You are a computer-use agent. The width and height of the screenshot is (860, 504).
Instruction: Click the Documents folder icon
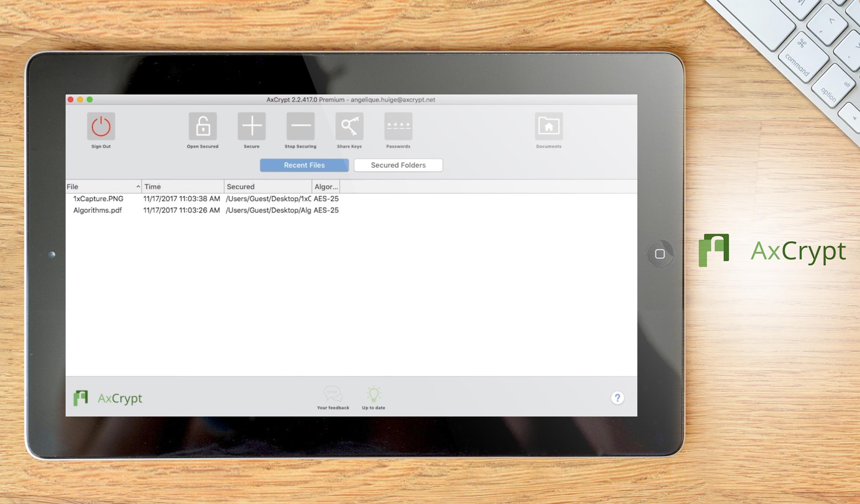(549, 126)
